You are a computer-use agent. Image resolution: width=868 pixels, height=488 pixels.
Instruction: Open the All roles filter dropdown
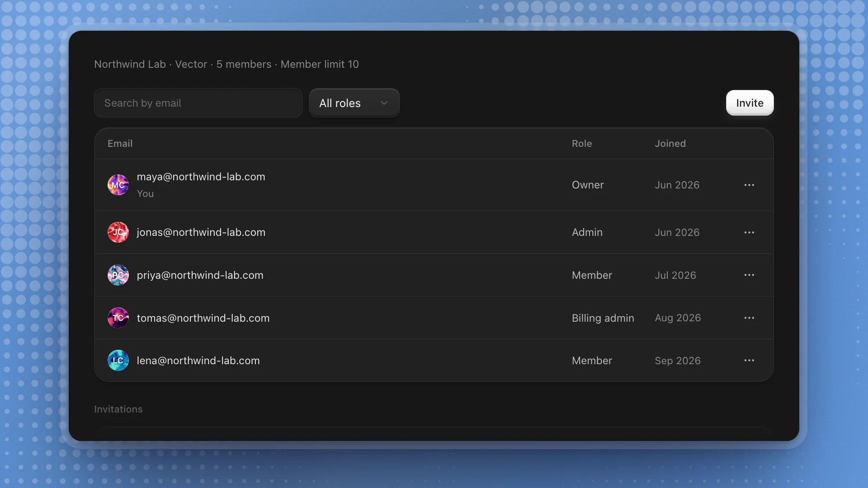[354, 103]
